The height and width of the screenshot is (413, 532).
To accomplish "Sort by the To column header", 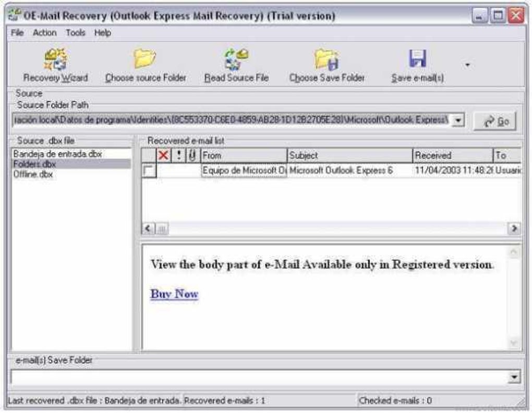I will click(507, 155).
